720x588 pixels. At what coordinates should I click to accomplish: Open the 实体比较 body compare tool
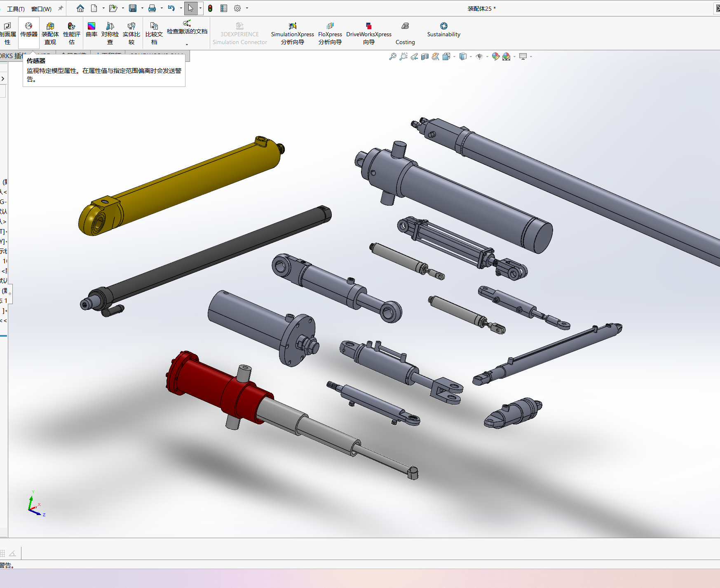[x=131, y=33]
